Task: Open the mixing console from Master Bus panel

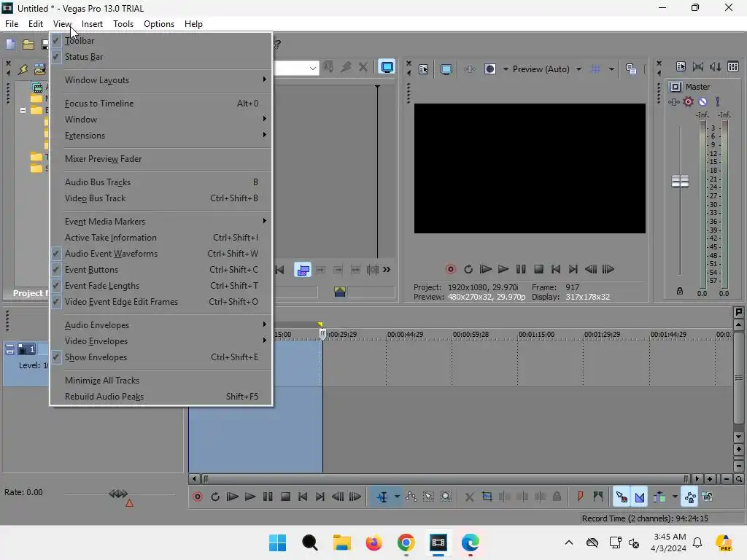Action: click(x=733, y=66)
